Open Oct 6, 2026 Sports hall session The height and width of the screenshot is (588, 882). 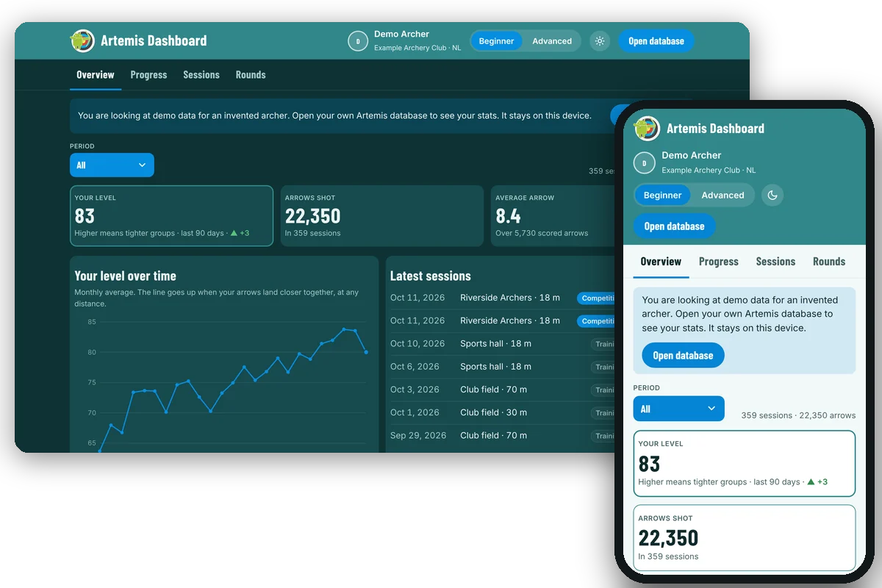pos(503,367)
